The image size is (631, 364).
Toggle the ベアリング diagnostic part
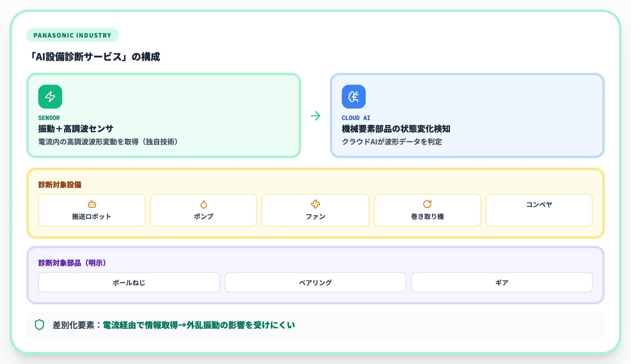(315, 282)
